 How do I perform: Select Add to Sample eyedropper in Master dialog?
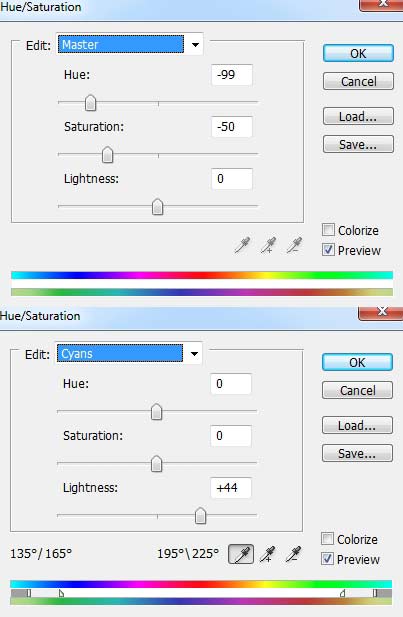[268, 245]
